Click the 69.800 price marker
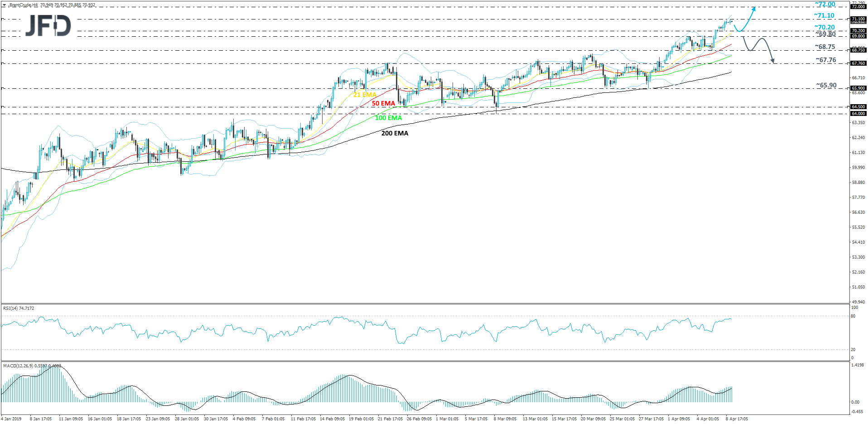Image resolution: width=868 pixels, height=424 pixels. (x=858, y=36)
